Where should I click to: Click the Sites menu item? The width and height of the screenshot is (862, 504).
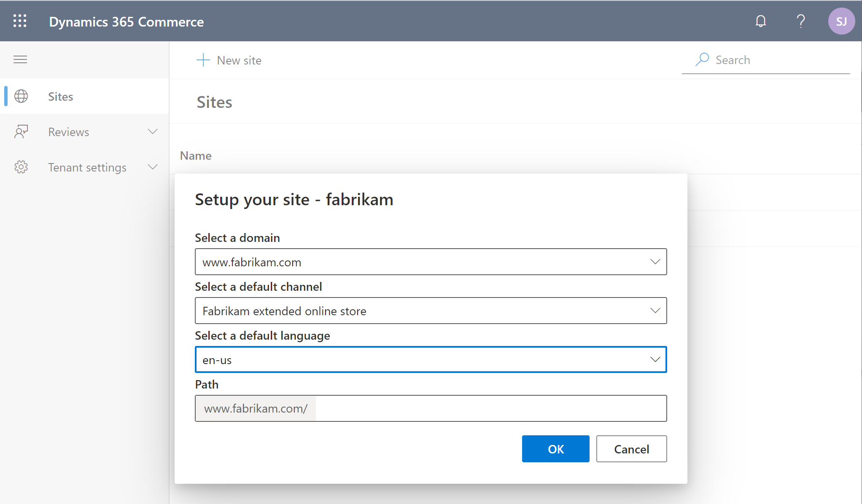[60, 96]
